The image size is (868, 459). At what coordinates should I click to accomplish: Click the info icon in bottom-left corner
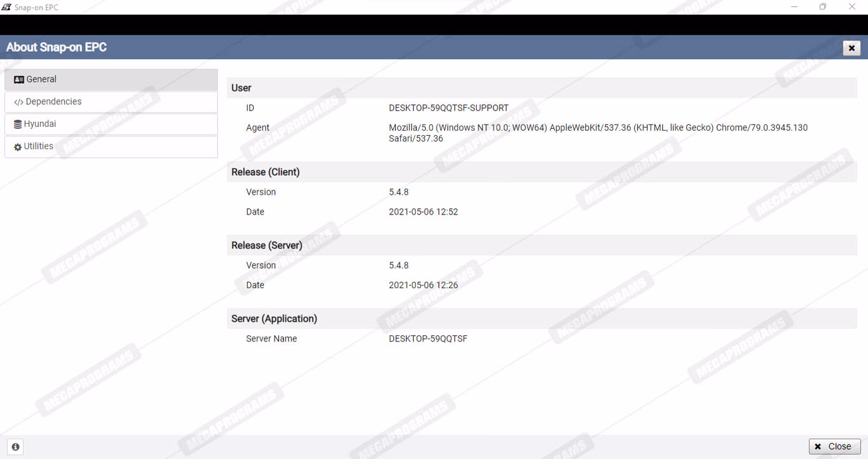pos(15,447)
